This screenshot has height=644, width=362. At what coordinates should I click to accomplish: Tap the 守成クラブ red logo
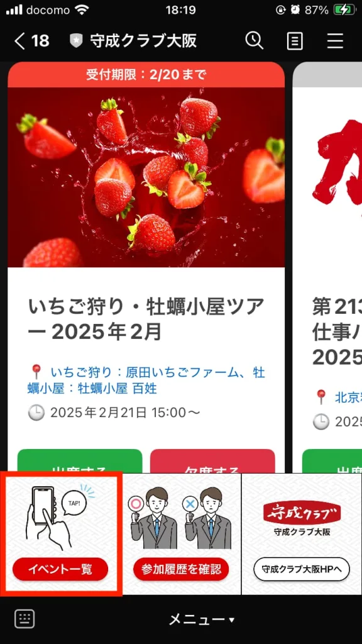[x=302, y=513]
